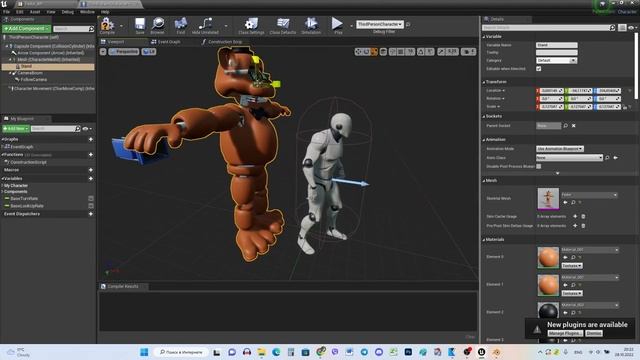Browse Parent Socket magnifier icon
640x360 pixels.
[566, 126]
